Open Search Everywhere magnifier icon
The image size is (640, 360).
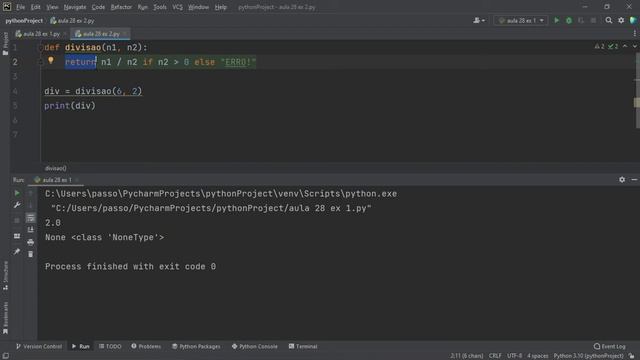(609, 20)
